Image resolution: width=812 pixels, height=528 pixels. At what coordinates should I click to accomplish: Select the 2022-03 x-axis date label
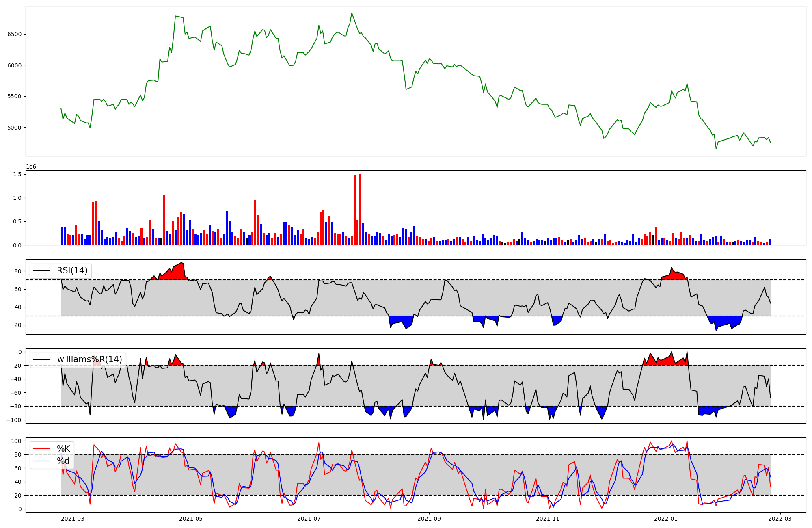[780, 518]
